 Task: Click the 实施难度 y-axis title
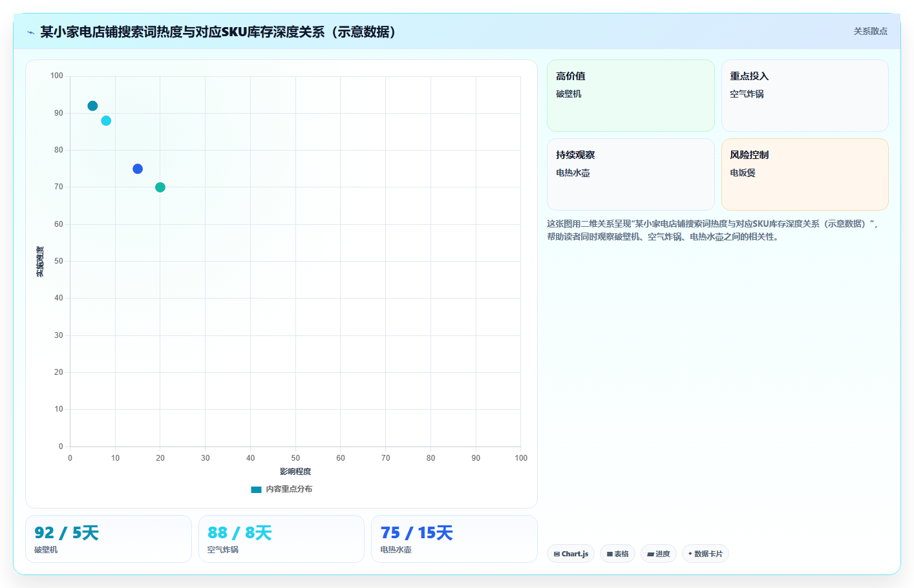(x=40, y=262)
